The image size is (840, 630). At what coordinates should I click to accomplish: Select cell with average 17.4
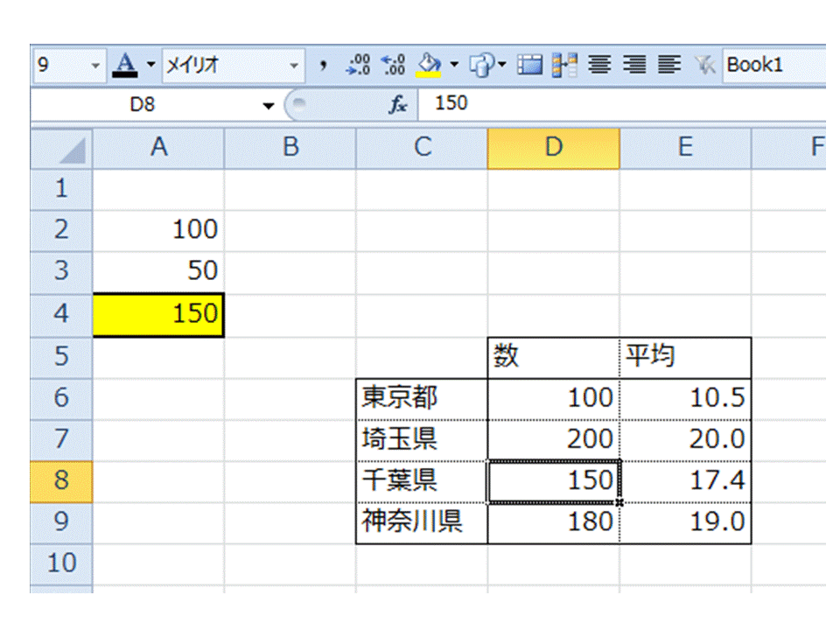tap(686, 481)
